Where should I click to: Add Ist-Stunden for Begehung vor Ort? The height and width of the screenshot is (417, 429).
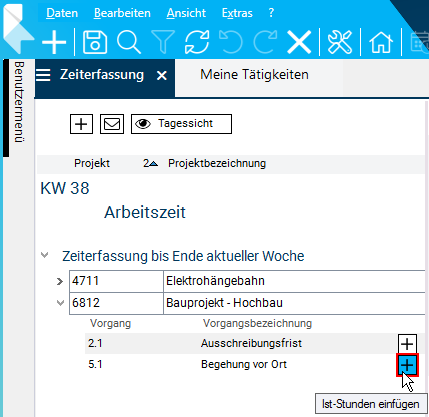[407, 365]
